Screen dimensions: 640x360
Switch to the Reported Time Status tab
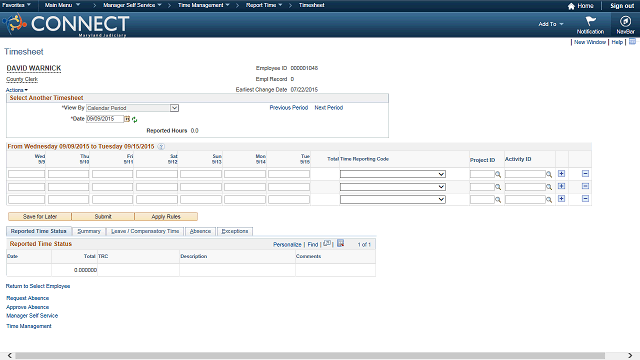tap(39, 231)
